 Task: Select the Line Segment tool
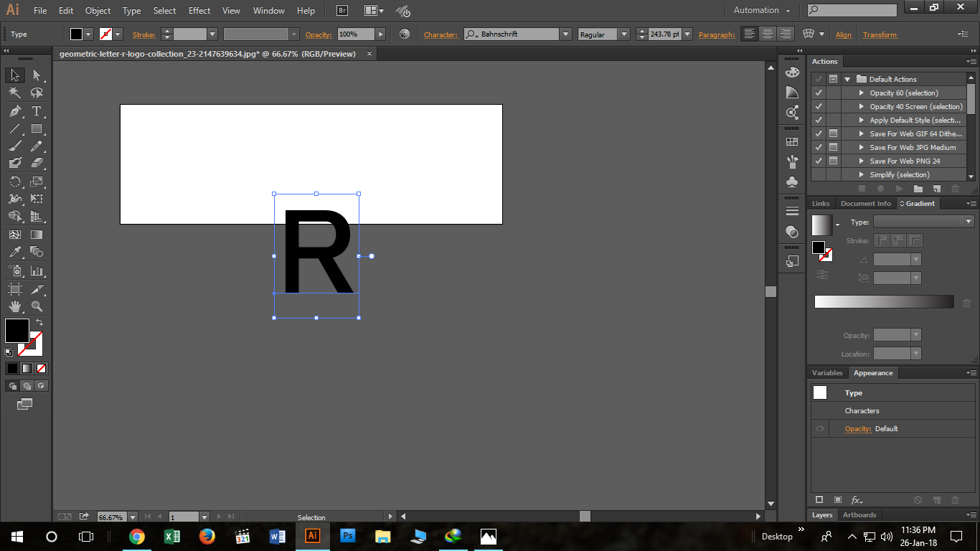pyautogui.click(x=15, y=129)
